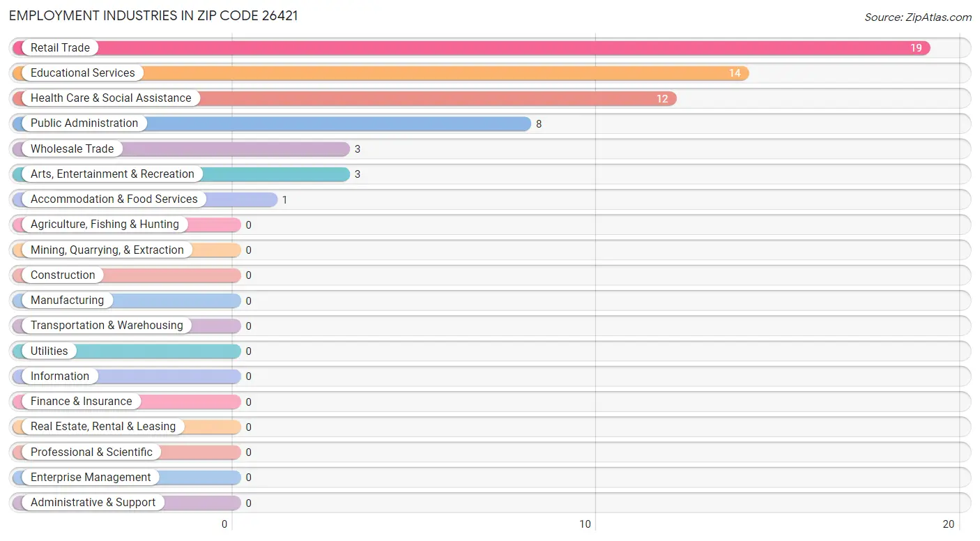Click the Manufacturing label
The width and height of the screenshot is (980, 541).
point(67,300)
